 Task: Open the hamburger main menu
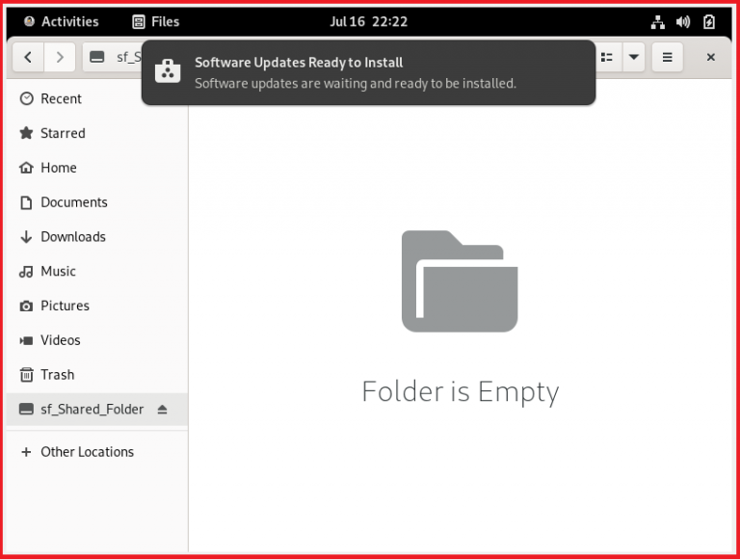pyautogui.click(x=667, y=57)
